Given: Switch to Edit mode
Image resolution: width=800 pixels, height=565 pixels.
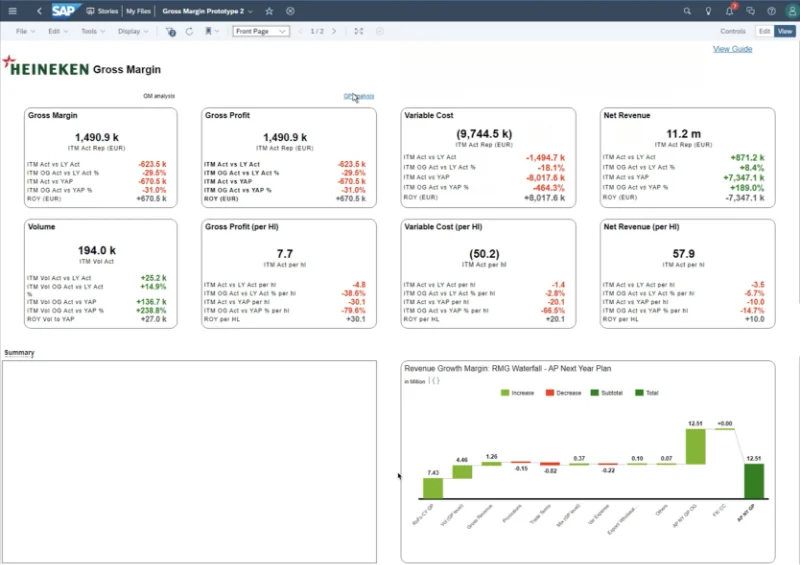Looking at the screenshot, I should (764, 31).
